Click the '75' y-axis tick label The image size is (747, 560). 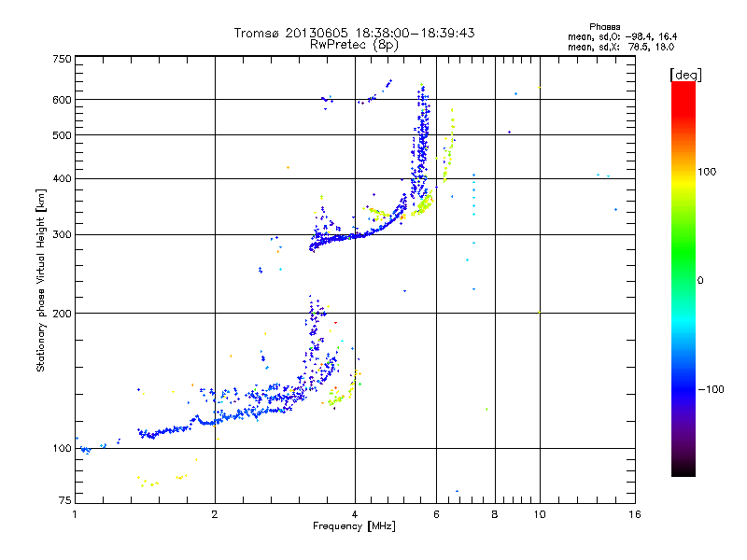click(x=65, y=500)
